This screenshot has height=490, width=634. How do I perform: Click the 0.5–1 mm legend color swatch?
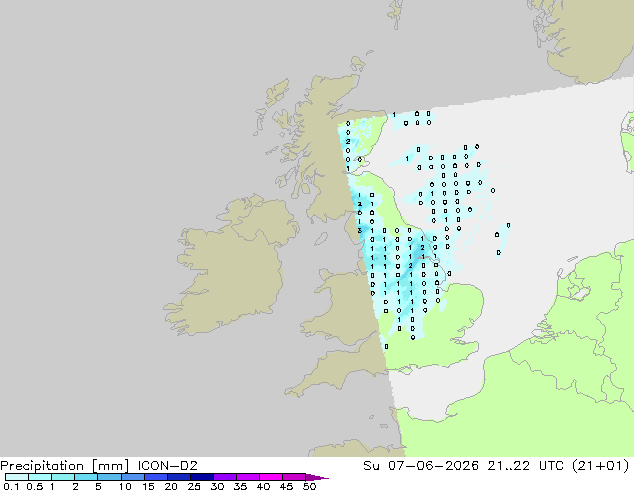40,477
